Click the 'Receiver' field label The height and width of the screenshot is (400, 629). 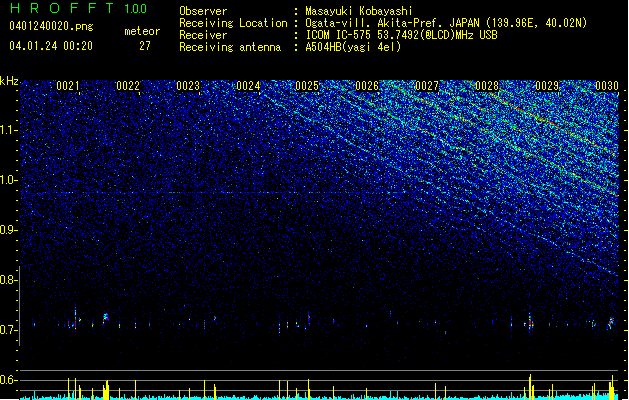point(203,35)
